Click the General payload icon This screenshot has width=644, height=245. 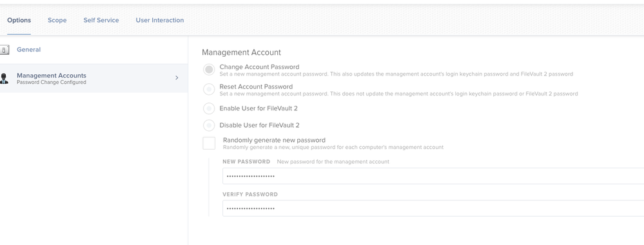pyautogui.click(x=4, y=50)
